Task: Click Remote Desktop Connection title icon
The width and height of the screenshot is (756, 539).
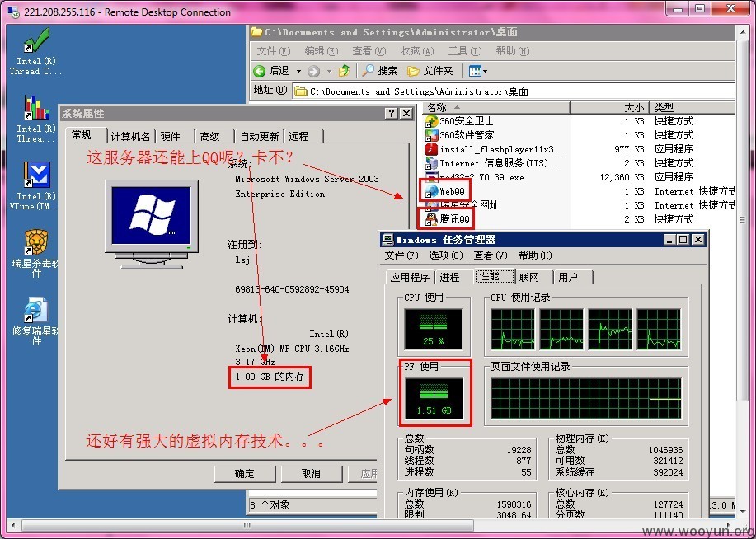Action: (x=13, y=12)
